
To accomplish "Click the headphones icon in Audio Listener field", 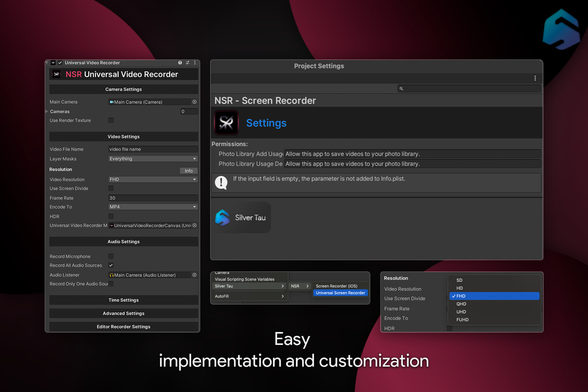I will click(112, 275).
